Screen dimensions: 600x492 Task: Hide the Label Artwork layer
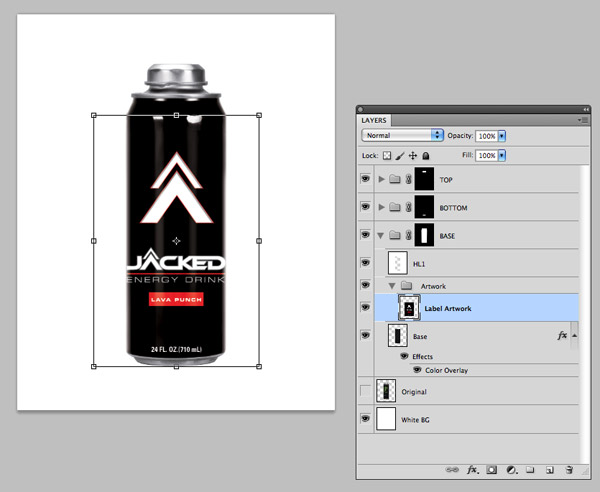point(365,307)
